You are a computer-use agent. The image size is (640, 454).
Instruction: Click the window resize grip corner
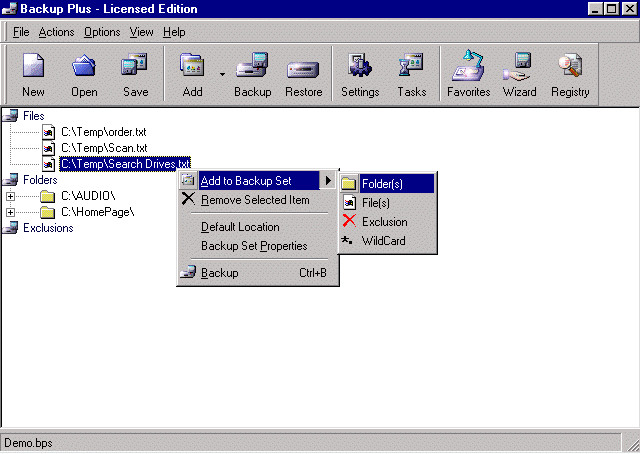click(631, 445)
